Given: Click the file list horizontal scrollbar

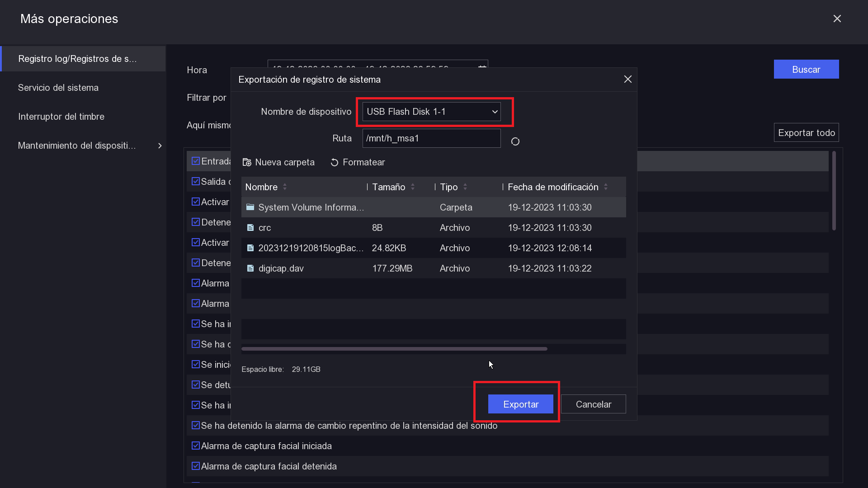Looking at the screenshot, I should click(394, 349).
